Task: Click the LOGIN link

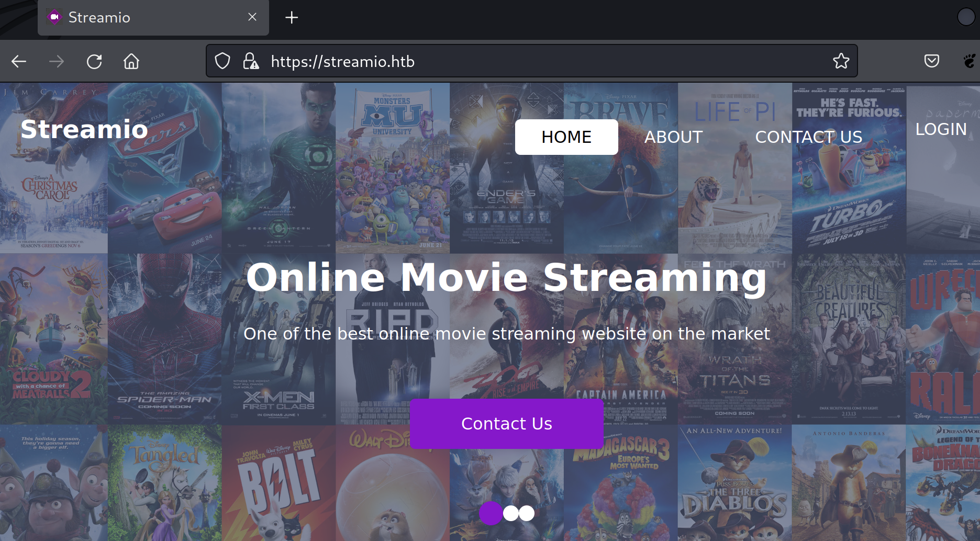Action: pyautogui.click(x=941, y=129)
